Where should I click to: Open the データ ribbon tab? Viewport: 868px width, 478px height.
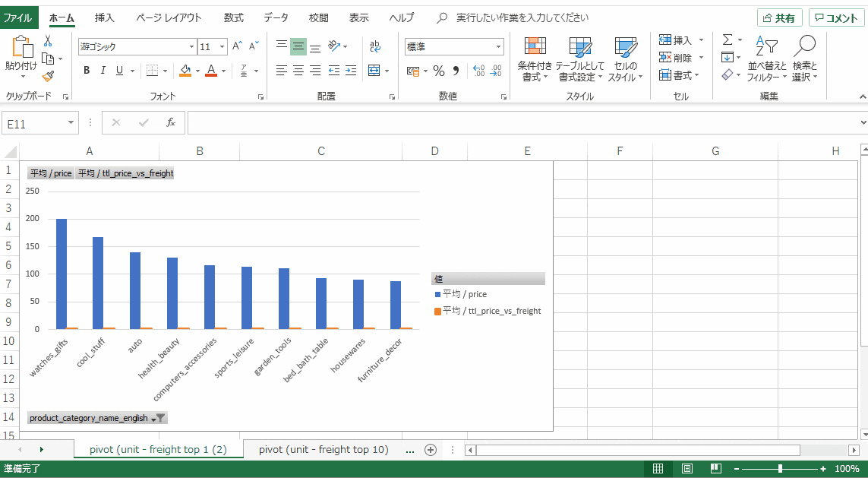(x=276, y=17)
